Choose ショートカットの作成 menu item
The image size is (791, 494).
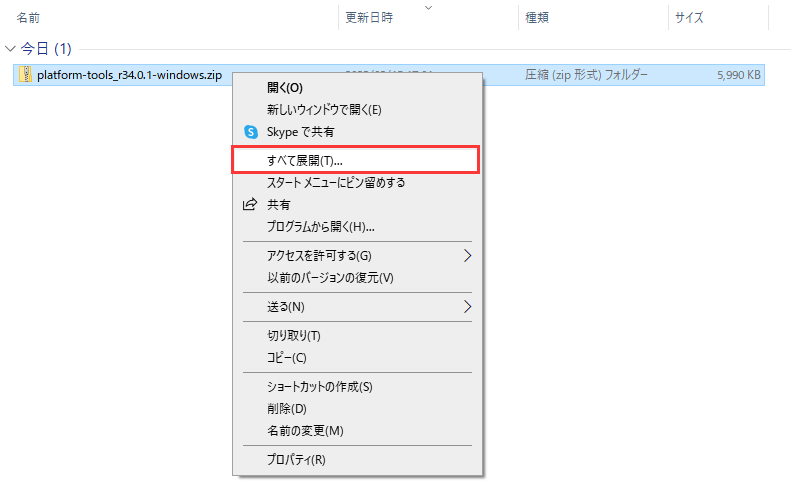[319, 387]
